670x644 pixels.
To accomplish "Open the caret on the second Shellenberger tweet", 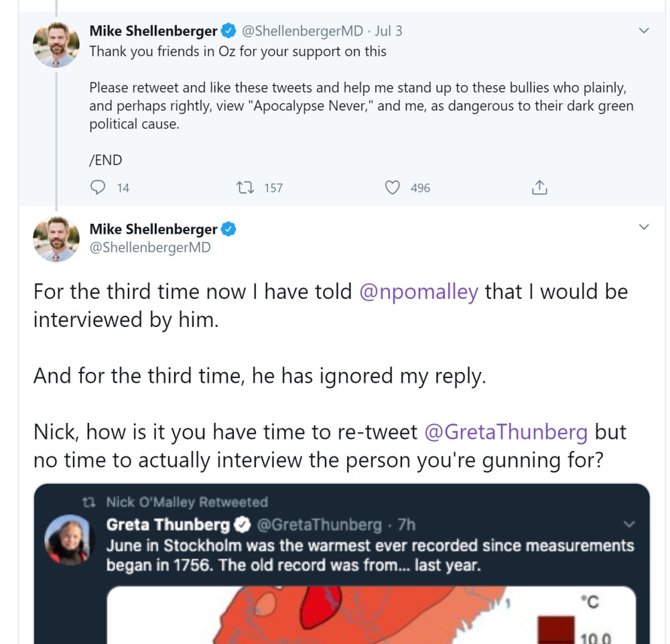I will click(644, 226).
